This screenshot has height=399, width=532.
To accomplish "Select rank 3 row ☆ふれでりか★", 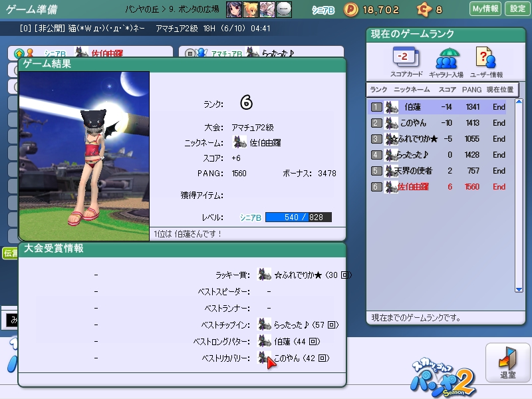I will [x=437, y=139].
